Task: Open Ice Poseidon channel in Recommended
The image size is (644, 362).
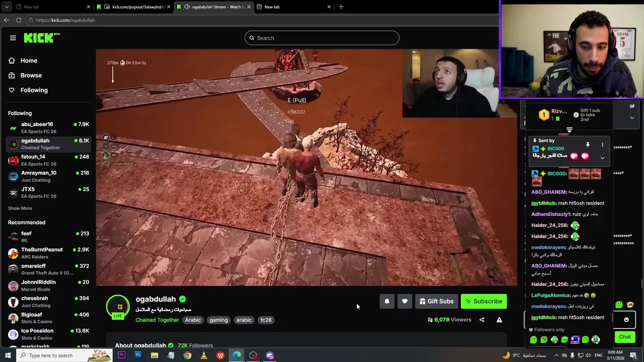Action: pyautogui.click(x=48, y=334)
